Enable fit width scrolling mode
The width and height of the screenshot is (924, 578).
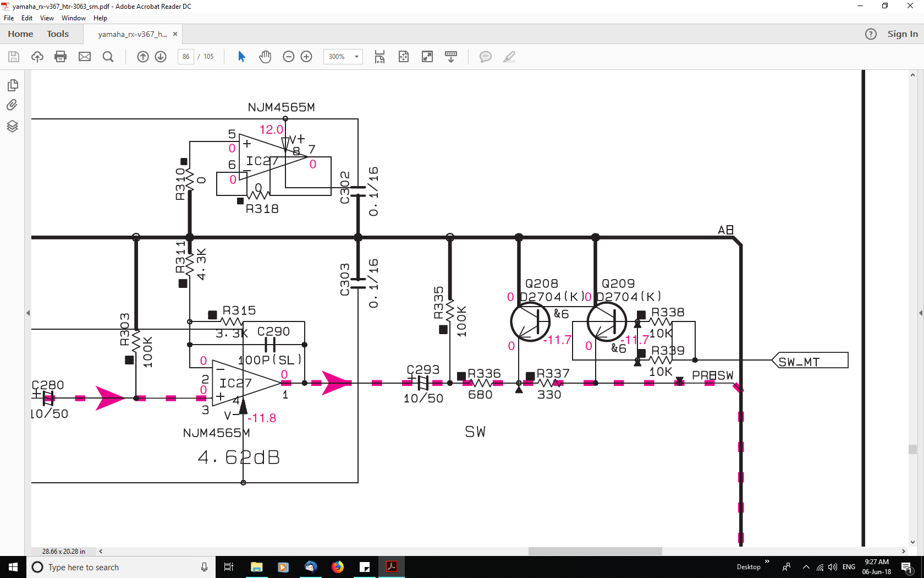pyautogui.click(x=380, y=57)
